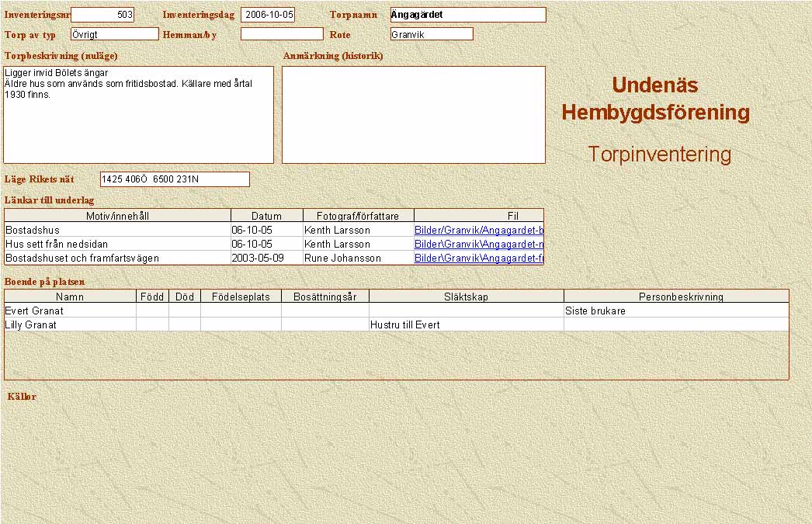The height and width of the screenshot is (524, 812).
Task: Click the Hustru till Evert cell
Action: tap(466, 325)
